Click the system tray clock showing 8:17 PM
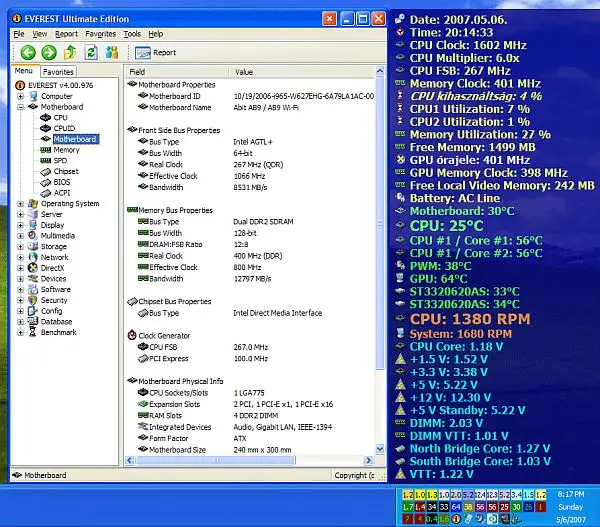Image resolution: width=600 pixels, height=527 pixels. pos(571,494)
